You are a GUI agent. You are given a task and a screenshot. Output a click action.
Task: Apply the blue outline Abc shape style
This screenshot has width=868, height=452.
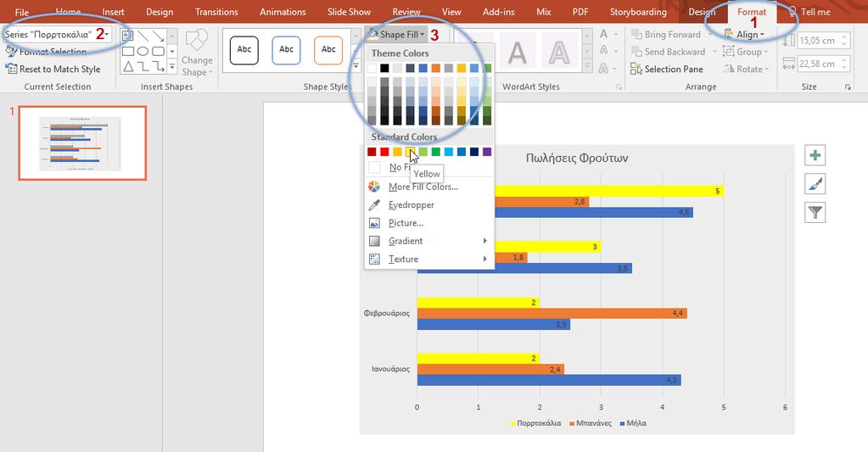pyautogui.click(x=286, y=50)
